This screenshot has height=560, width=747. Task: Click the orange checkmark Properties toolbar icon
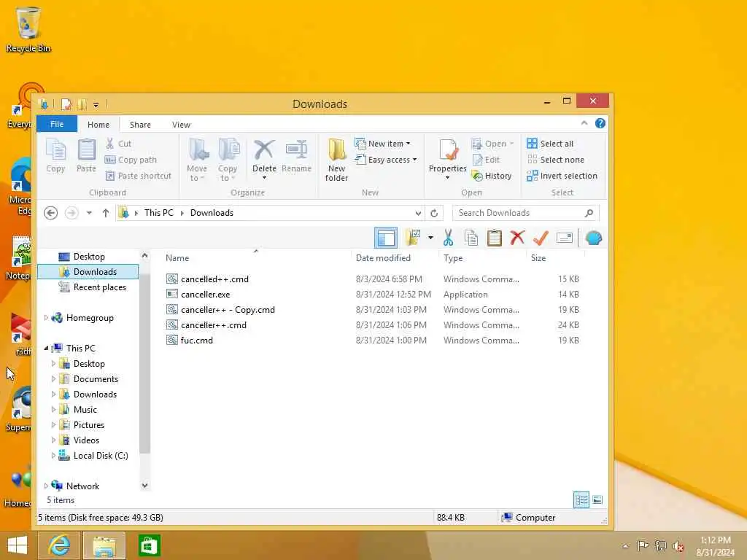click(x=541, y=238)
